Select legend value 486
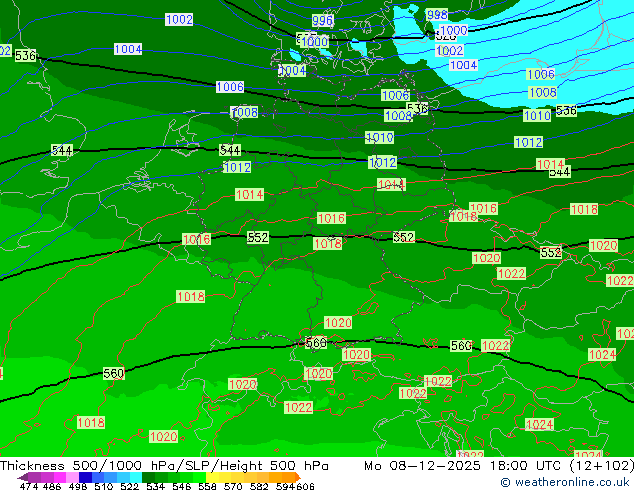This screenshot has width=634, height=490. coord(52,486)
